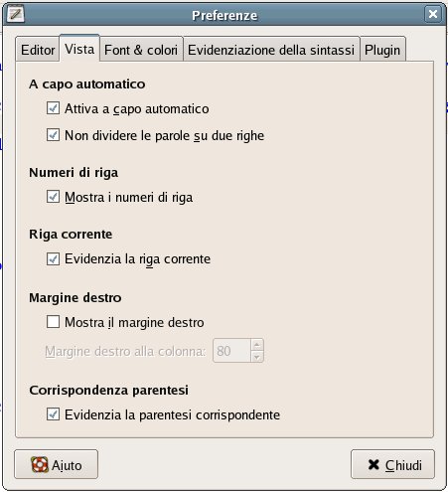The image size is (448, 492).
Task: Open the Font & colori tab
Action: click(x=141, y=50)
